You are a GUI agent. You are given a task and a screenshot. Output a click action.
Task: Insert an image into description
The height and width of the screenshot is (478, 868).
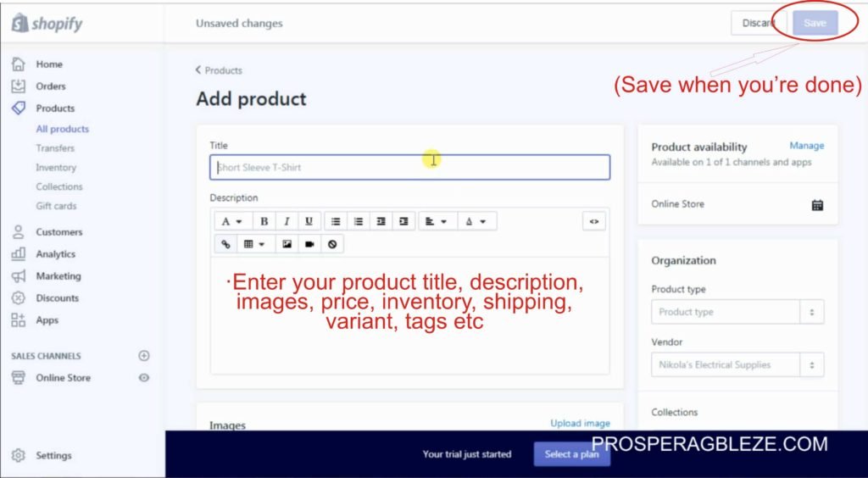click(287, 244)
